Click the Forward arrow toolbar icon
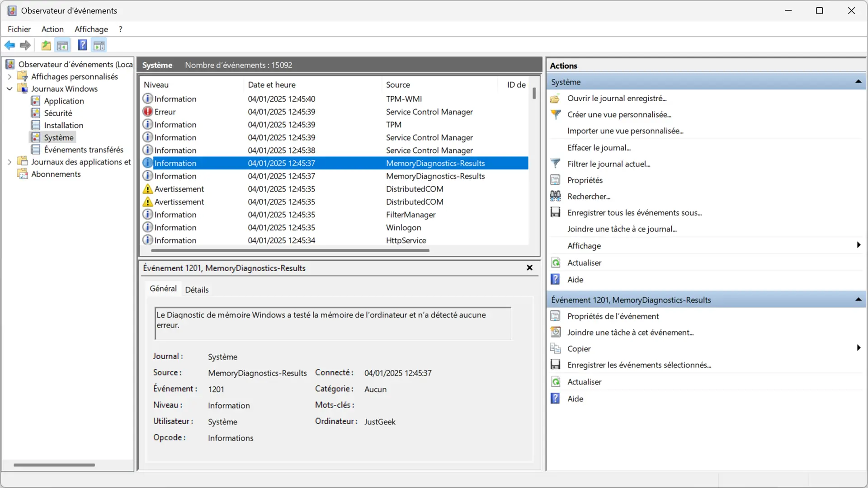This screenshot has width=868, height=488. pyautogui.click(x=25, y=45)
